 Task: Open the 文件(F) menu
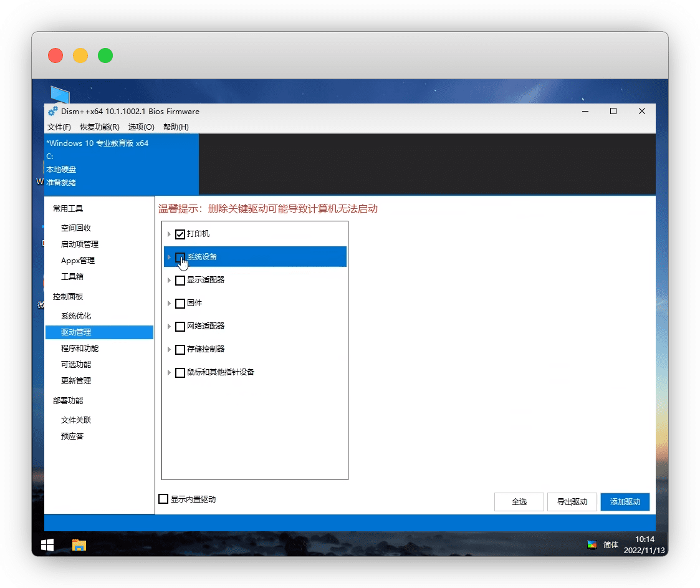tap(59, 127)
